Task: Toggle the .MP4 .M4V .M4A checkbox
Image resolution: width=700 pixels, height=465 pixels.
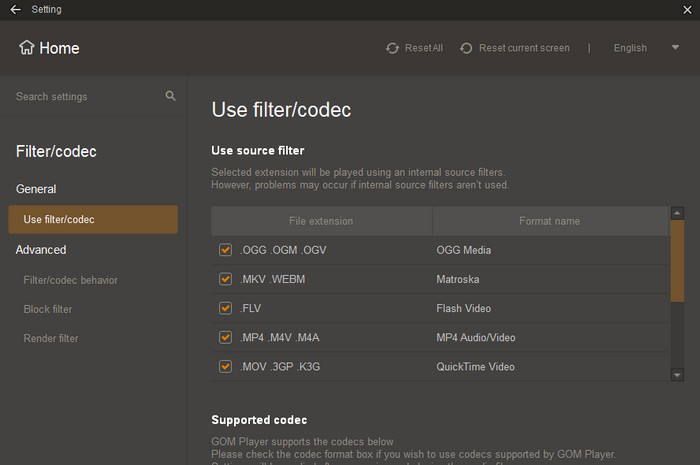Action: coord(225,337)
